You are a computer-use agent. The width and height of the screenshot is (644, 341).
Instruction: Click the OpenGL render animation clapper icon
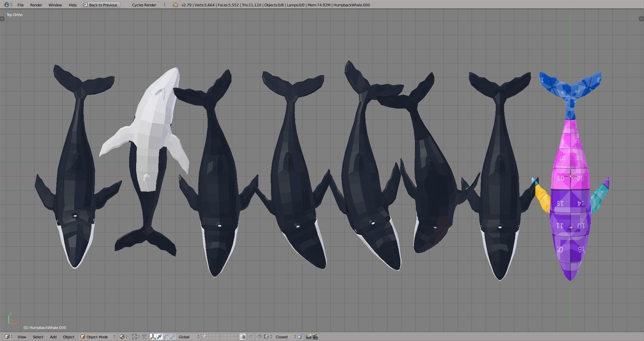click(x=315, y=337)
